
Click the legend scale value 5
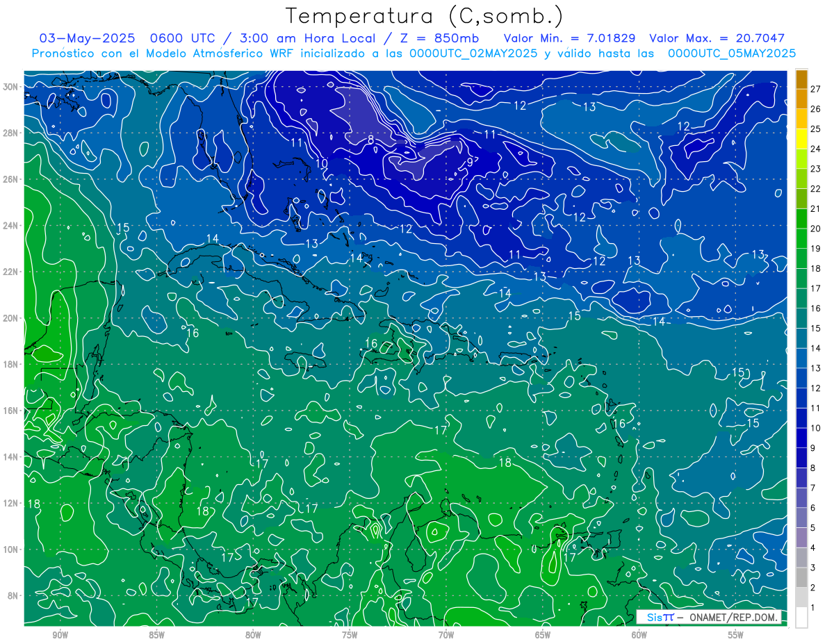[813, 528]
